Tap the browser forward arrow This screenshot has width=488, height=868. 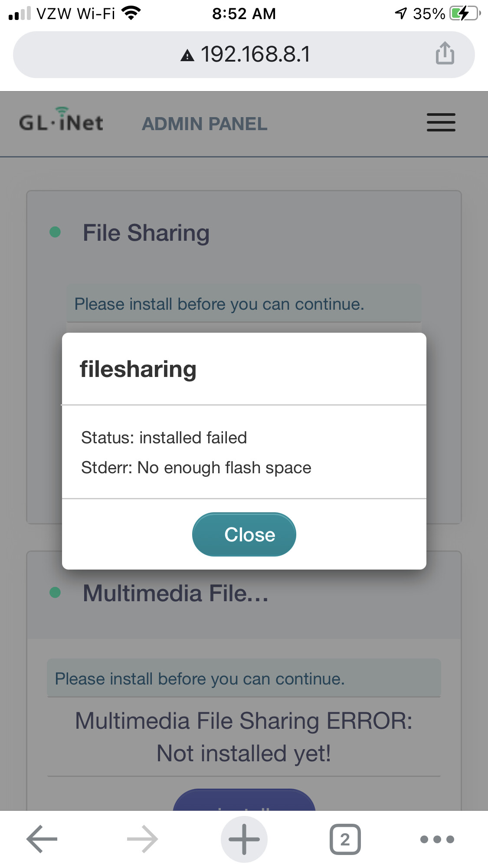click(x=142, y=839)
